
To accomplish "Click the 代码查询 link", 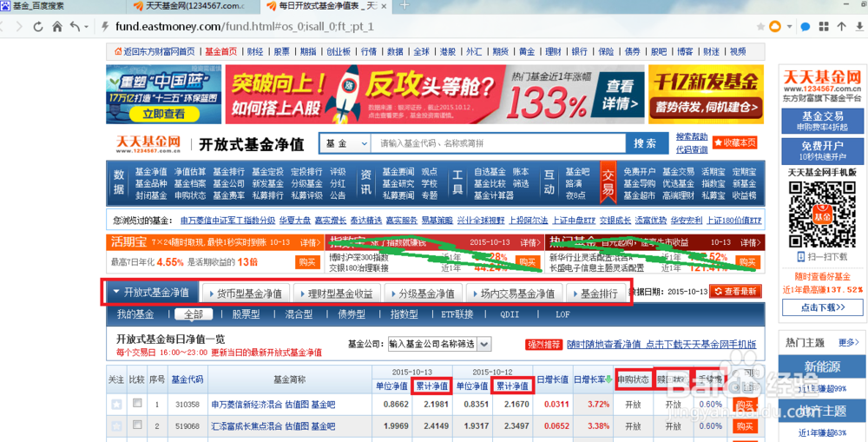I will (692, 149).
